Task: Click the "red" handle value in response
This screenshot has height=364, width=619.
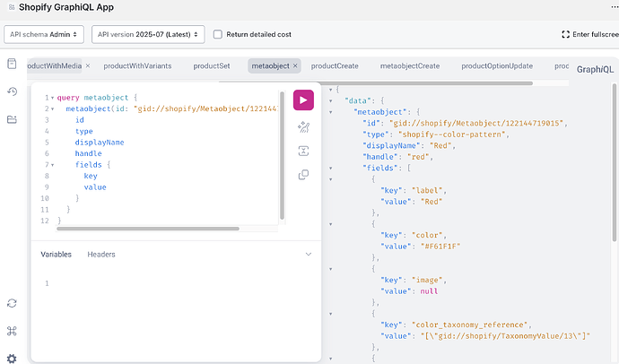Action: click(x=418, y=157)
